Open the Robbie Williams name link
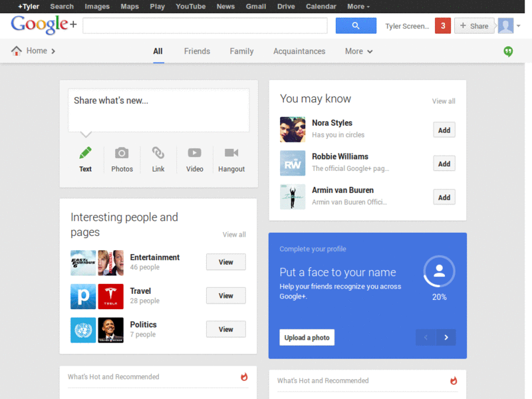532x399 pixels. point(340,156)
